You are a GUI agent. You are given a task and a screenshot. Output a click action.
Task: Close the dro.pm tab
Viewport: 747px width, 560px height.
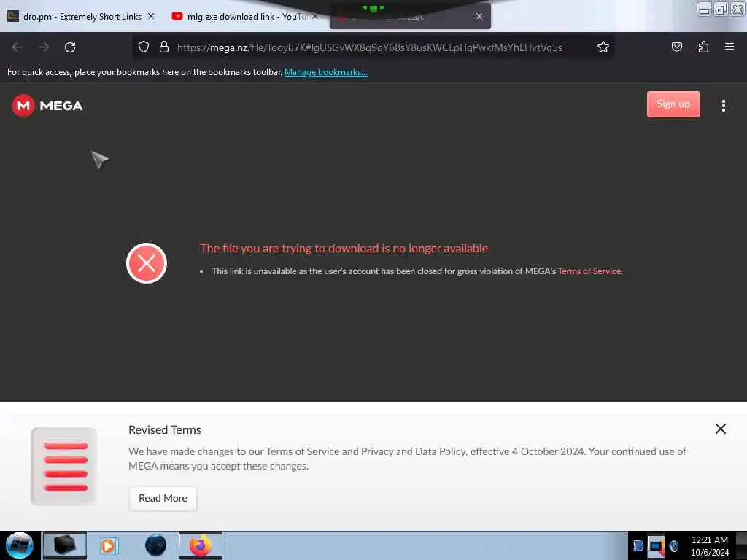(151, 16)
